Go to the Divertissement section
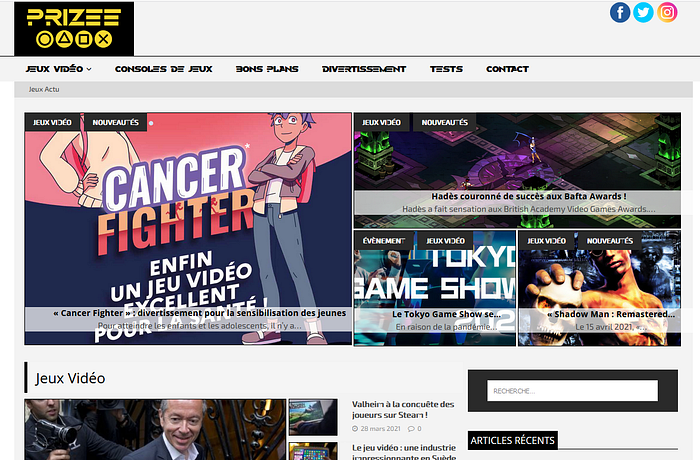Screen dimensions: 700x460 (x=364, y=69)
